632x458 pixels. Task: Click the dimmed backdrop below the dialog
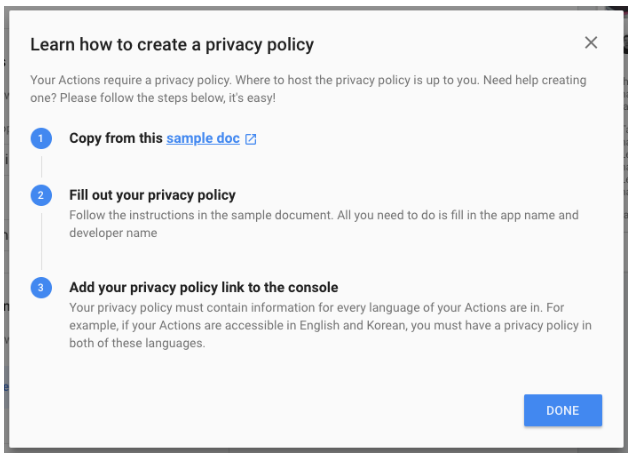coord(316,453)
